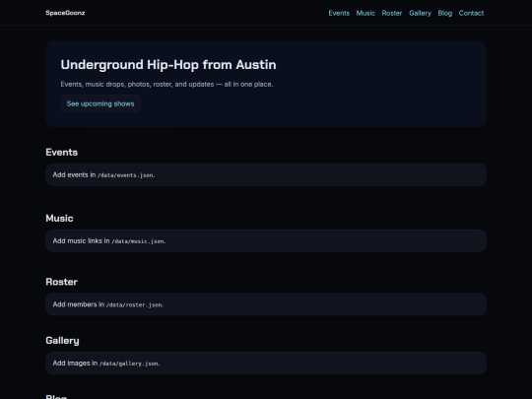This screenshot has height=399, width=532.
Task: Click the hero subtitle about events and music drops
Action: [x=166, y=84]
